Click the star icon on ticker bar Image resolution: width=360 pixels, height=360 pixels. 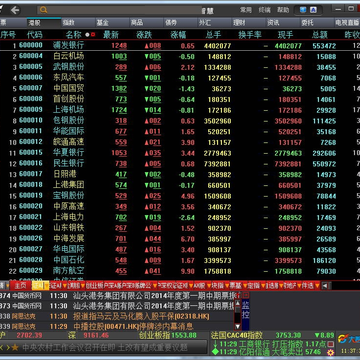[15, 347]
